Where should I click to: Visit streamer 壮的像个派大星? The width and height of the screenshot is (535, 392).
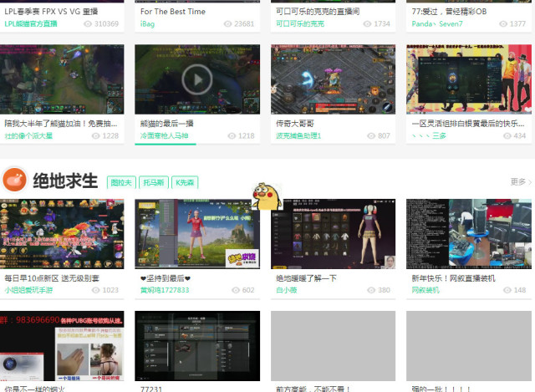(28, 135)
